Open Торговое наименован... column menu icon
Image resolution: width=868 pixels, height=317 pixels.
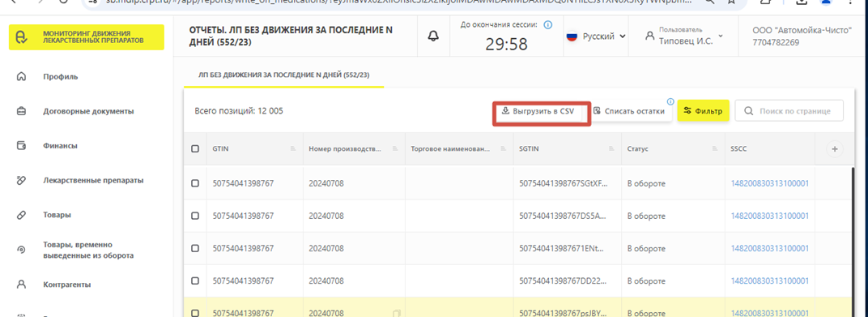click(x=503, y=148)
